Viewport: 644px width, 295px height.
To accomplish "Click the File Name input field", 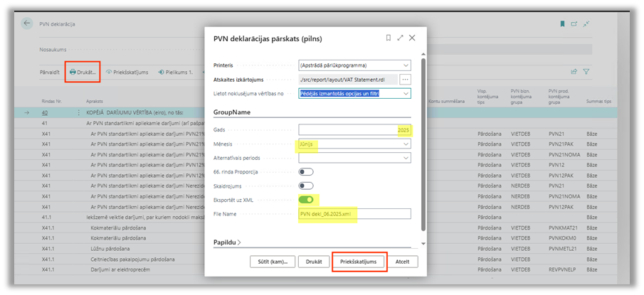I will pos(354,213).
